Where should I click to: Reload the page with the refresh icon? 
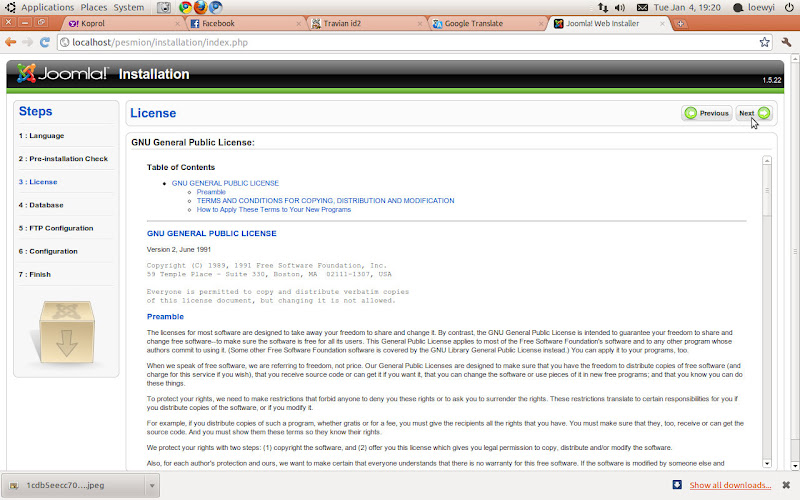45,42
